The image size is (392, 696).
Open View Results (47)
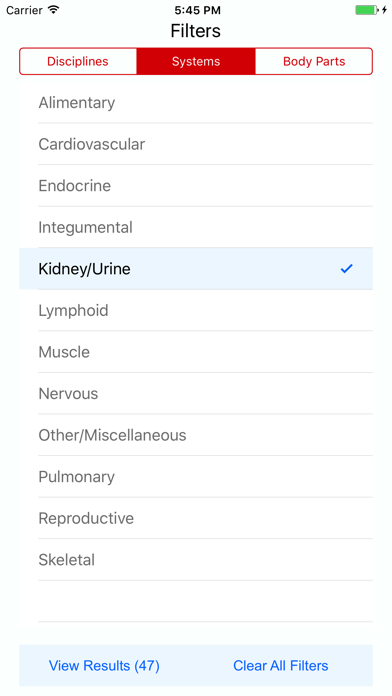click(x=104, y=665)
